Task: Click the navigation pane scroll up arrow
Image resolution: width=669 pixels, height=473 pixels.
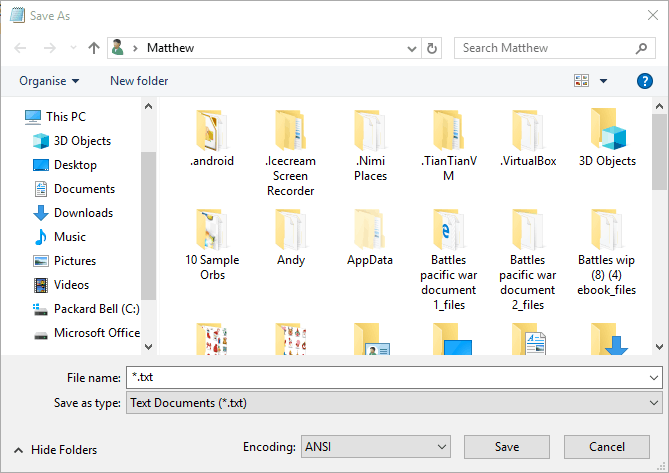Action: 148,106
